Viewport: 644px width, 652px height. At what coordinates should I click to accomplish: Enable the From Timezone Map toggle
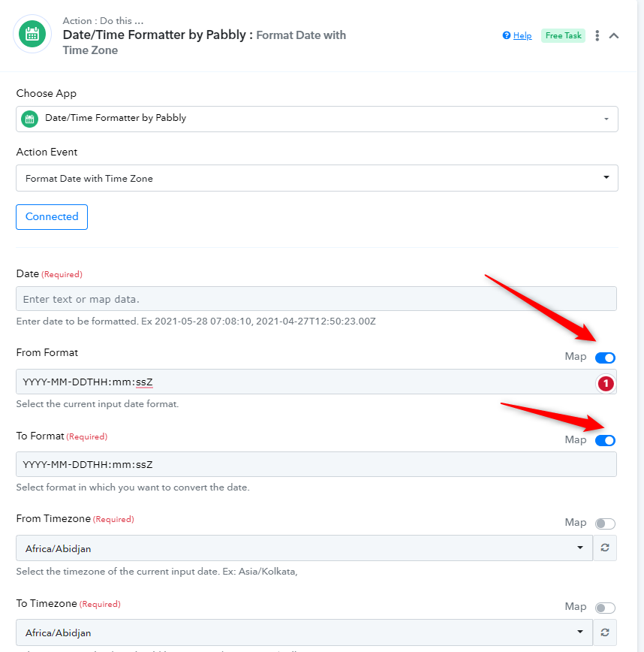[605, 524]
